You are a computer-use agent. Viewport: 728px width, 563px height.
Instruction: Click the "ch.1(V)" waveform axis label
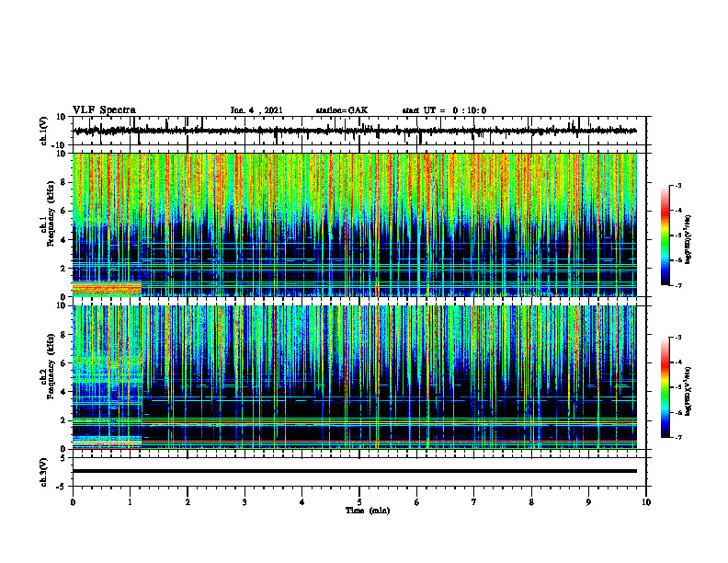[44, 131]
